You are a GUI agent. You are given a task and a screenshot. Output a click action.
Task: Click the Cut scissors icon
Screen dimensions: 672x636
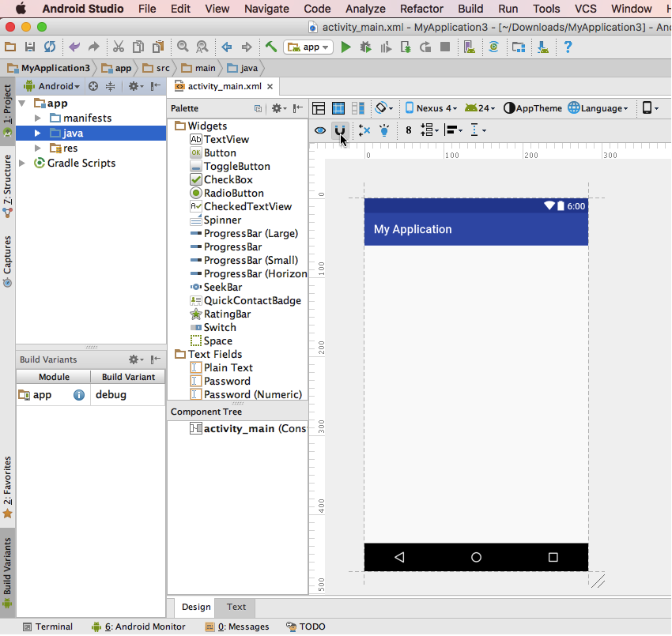tap(119, 47)
